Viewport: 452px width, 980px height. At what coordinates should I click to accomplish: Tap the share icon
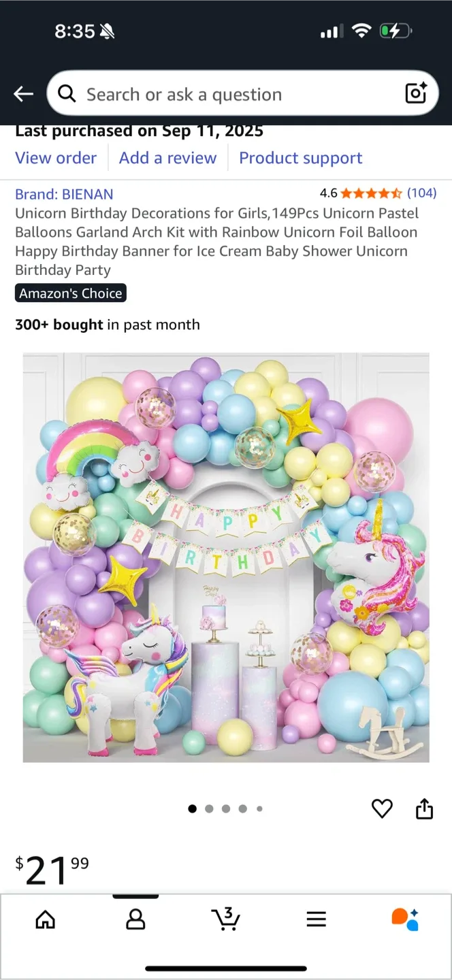coord(424,808)
